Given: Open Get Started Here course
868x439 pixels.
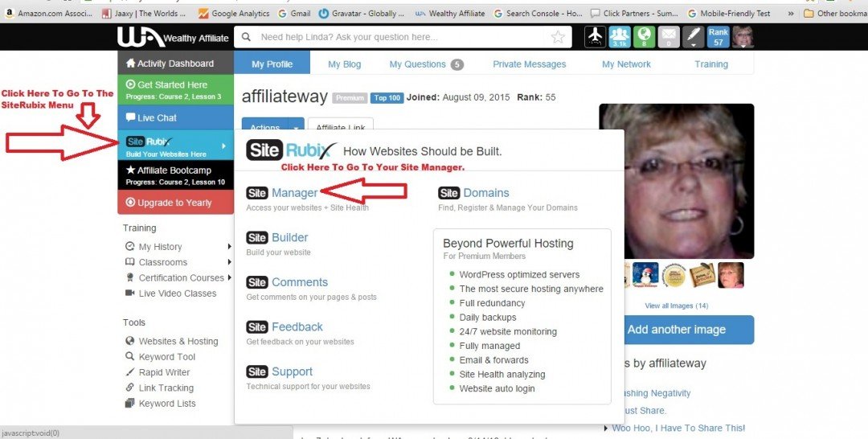Looking at the screenshot, I should coord(175,90).
